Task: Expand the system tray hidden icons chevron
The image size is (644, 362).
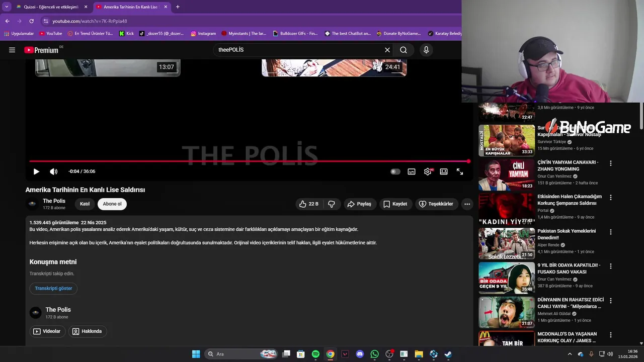Action: pyautogui.click(x=570, y=354)
